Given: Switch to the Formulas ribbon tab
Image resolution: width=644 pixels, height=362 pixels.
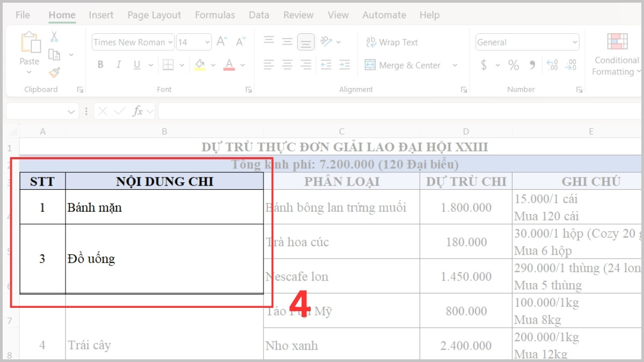Looking at the screenshot, I should [x=215, y=15].
